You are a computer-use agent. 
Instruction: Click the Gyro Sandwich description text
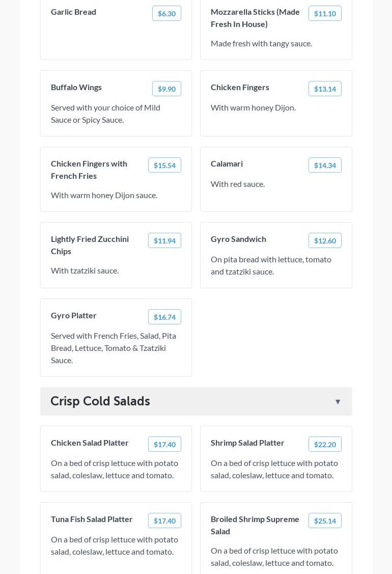271,265
